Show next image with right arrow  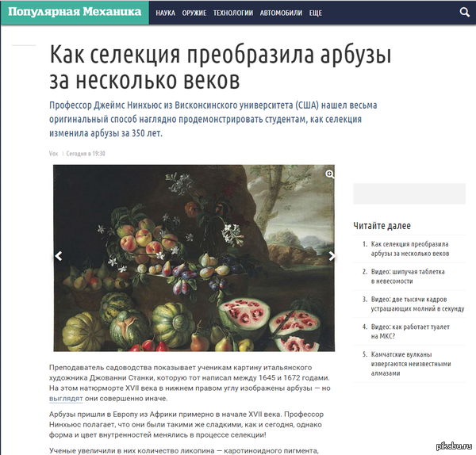pyautogui.click(x=332, y=256)
